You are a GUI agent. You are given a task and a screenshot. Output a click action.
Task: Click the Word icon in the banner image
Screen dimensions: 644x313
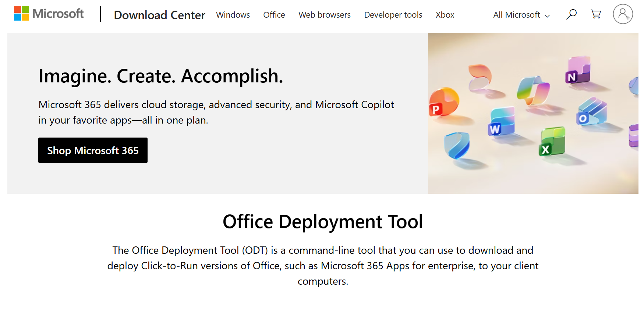[501, 121]
